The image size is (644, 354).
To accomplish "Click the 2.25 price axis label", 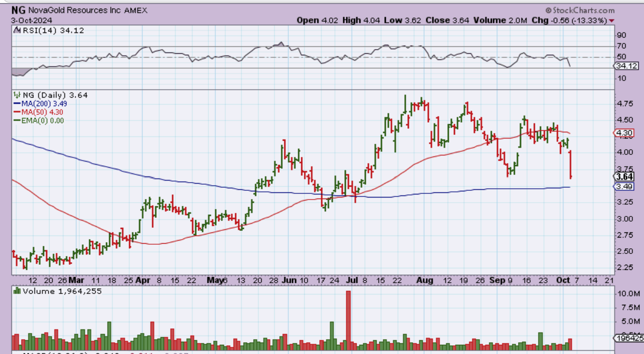I will click(x=625, y=268).
